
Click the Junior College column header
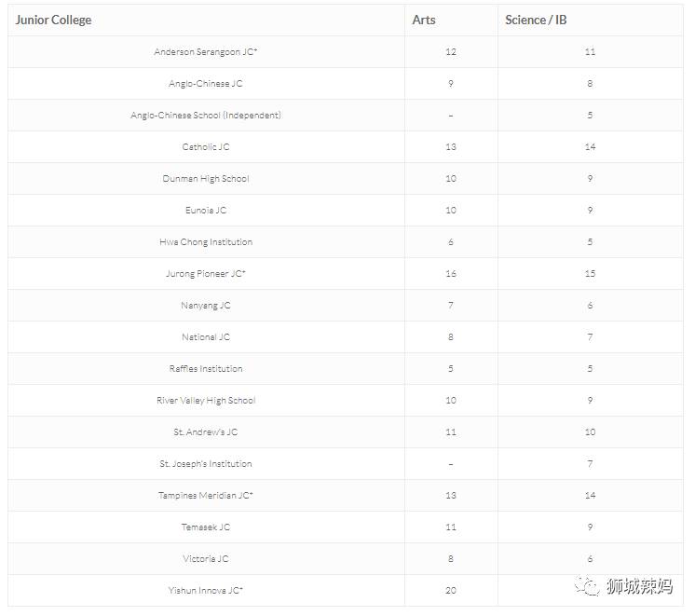click(x=53, y=20)
